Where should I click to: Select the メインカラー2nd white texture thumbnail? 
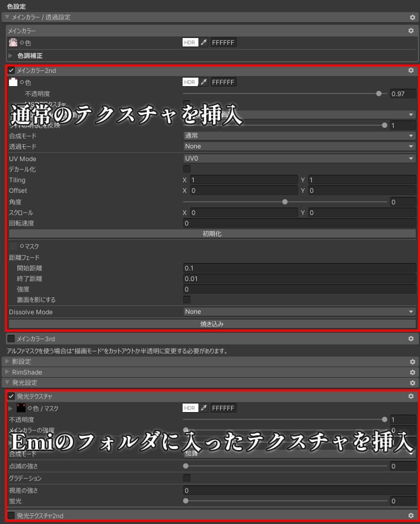[x=13, y=82]
